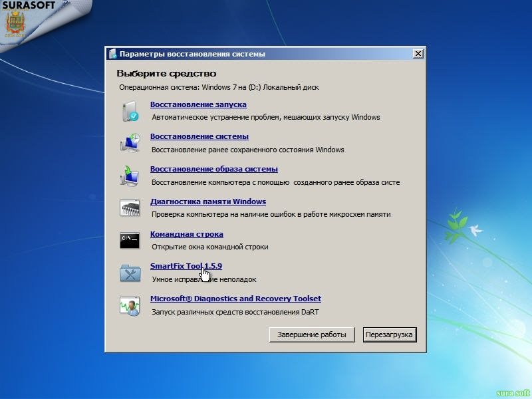Click the Перезагрузка button
The image size is (532, 399).
click(390, 334)
